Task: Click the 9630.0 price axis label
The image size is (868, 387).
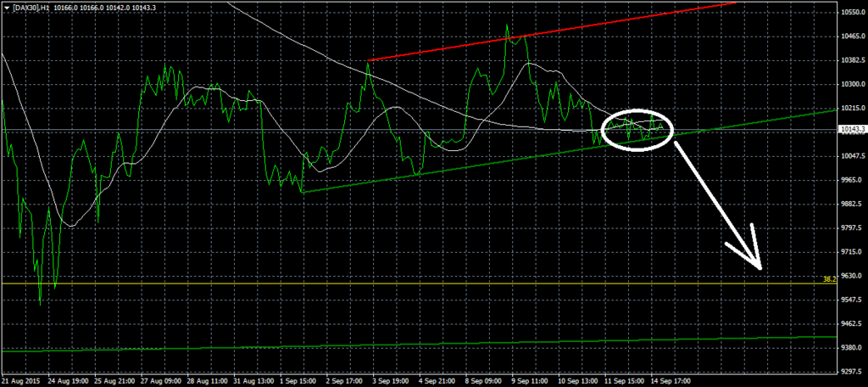Action: click(x=851, y=276)
